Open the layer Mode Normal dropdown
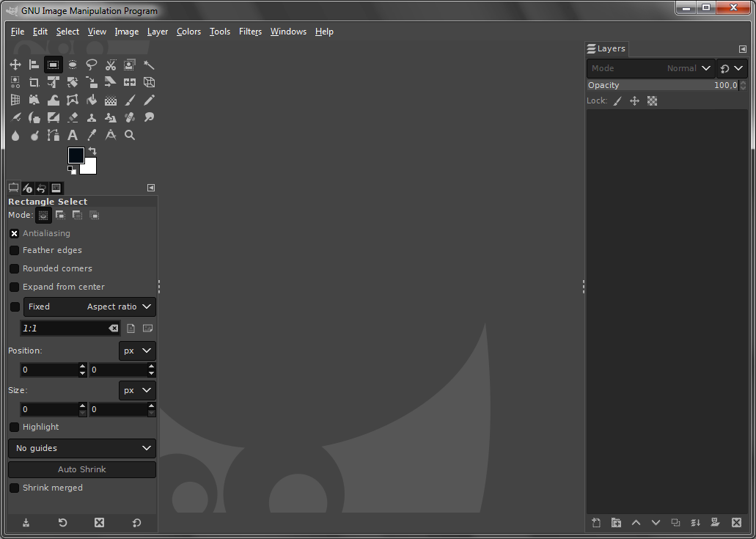 650,68
